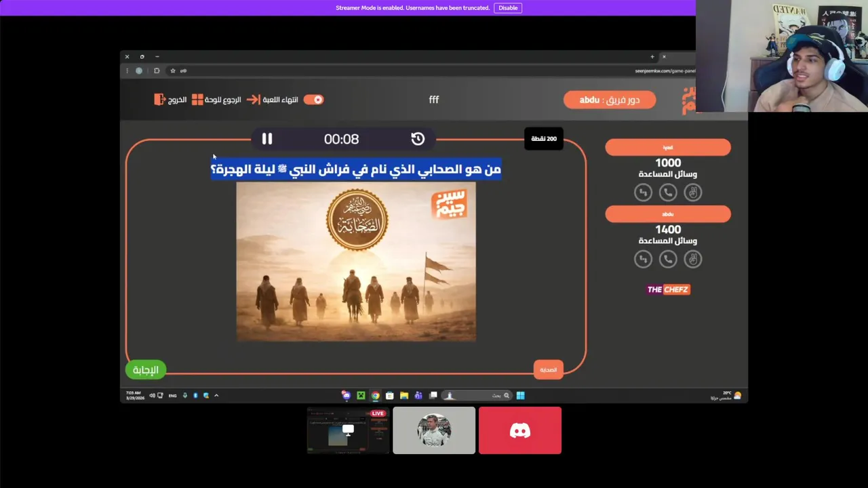Reveal the answer with the green الإجابة button
The height and width of the screenshot is (488, 868).
tap(145, 369)
